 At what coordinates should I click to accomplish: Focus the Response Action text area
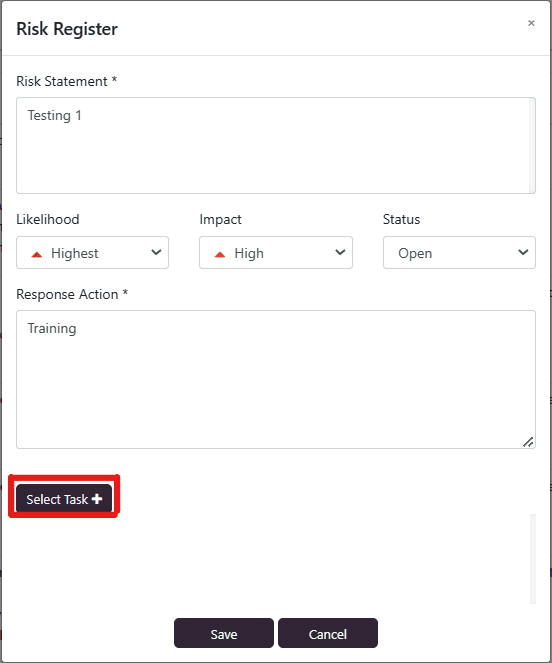[276, 379]
